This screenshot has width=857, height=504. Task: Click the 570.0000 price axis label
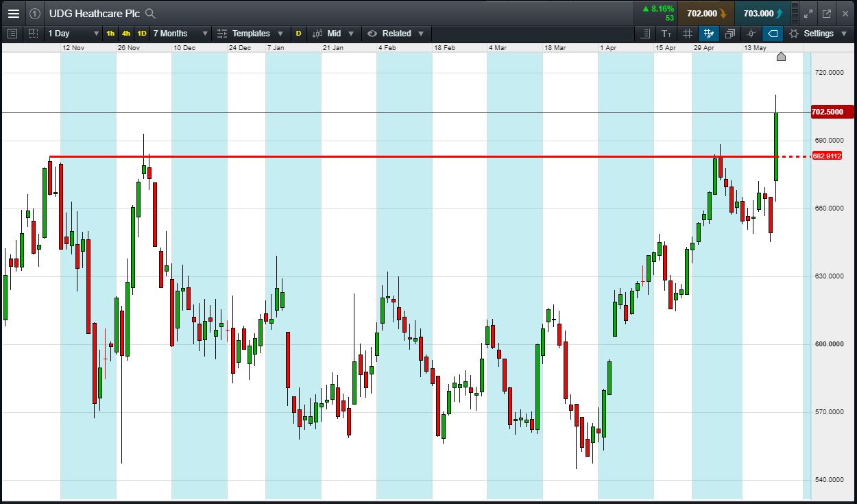coord(828,412)
